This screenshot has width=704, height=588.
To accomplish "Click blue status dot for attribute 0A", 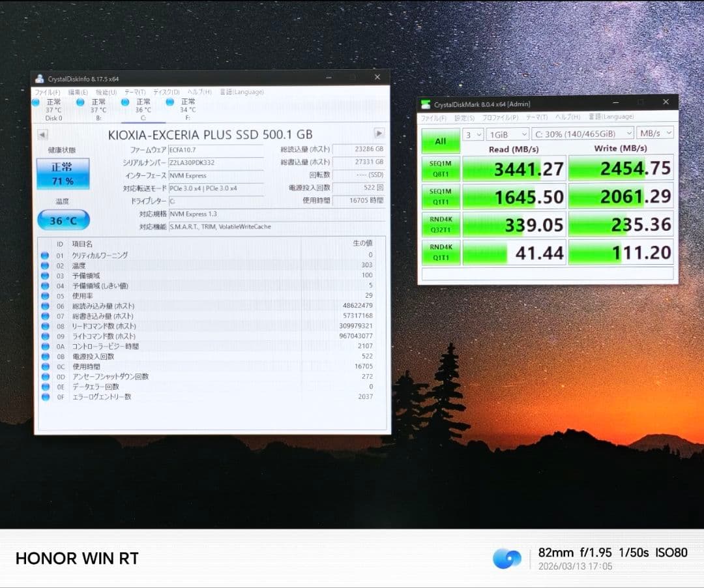I will (x=45, y=347).
